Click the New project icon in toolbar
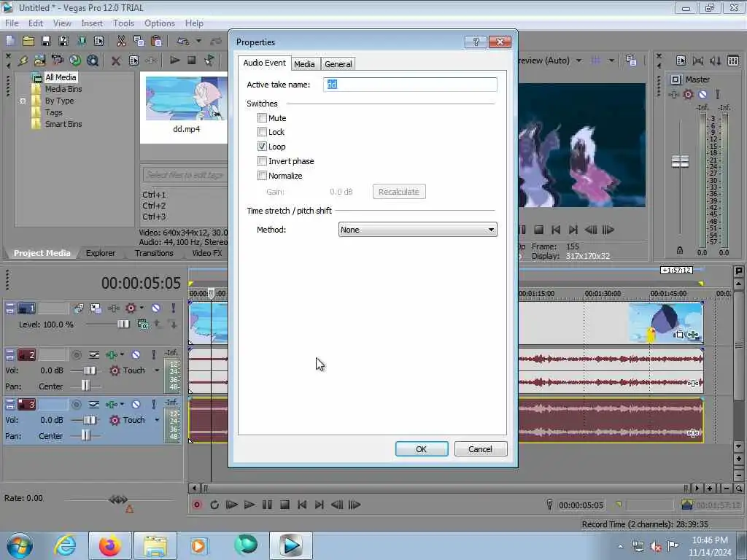Screen dimensions: 747x560 [10, 42]
